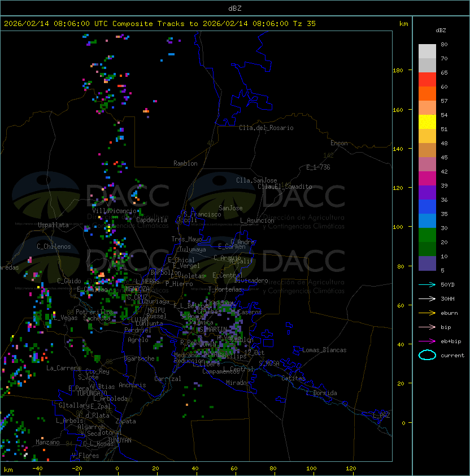Click the 'L_Asuncion' map label

click(257, 220)
